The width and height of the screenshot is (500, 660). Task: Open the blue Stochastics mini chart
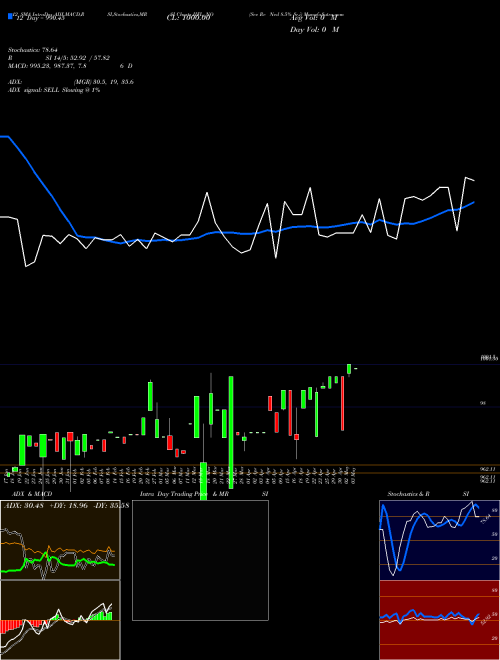439,540
